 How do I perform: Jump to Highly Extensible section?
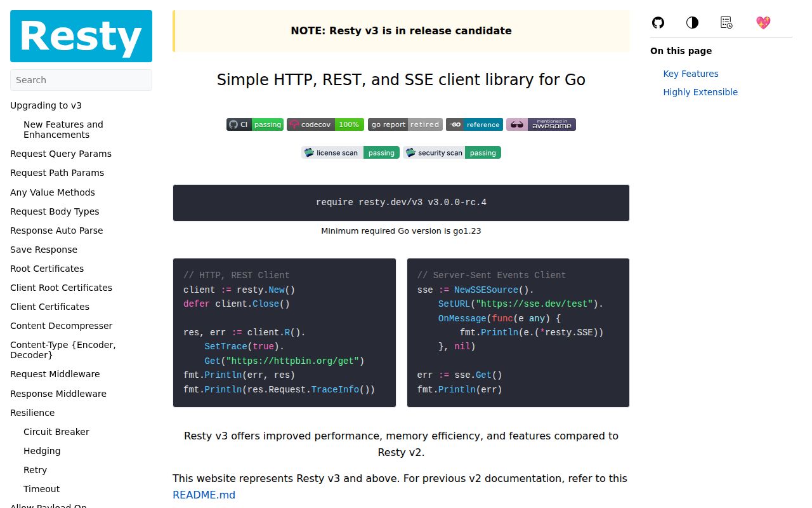(x=700, y=92)
